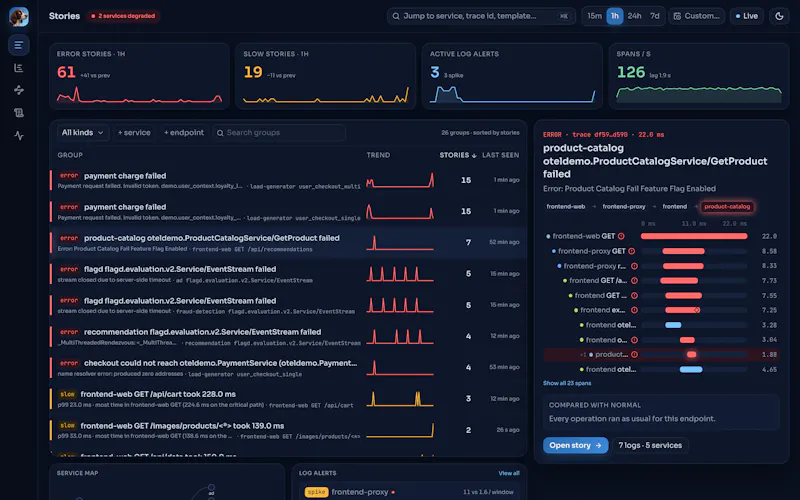
Task: Click the frontend chip in service path
Action: (674, 207)
